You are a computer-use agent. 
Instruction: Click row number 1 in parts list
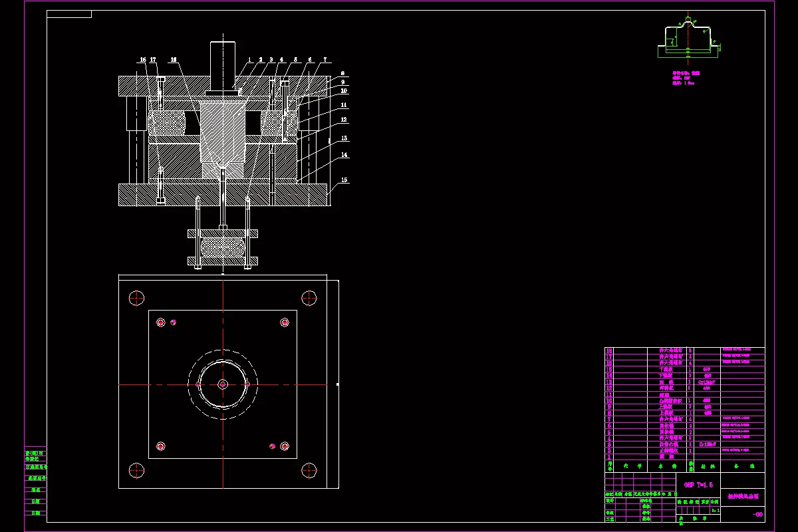coord(685,457)
